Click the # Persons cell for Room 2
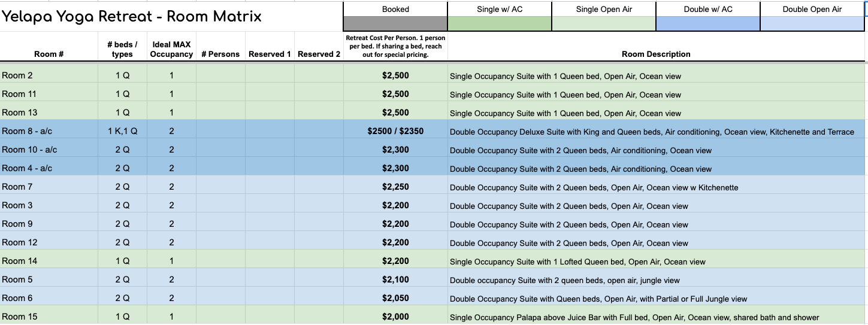The image size is (868, 325). [x=220, y=76]
